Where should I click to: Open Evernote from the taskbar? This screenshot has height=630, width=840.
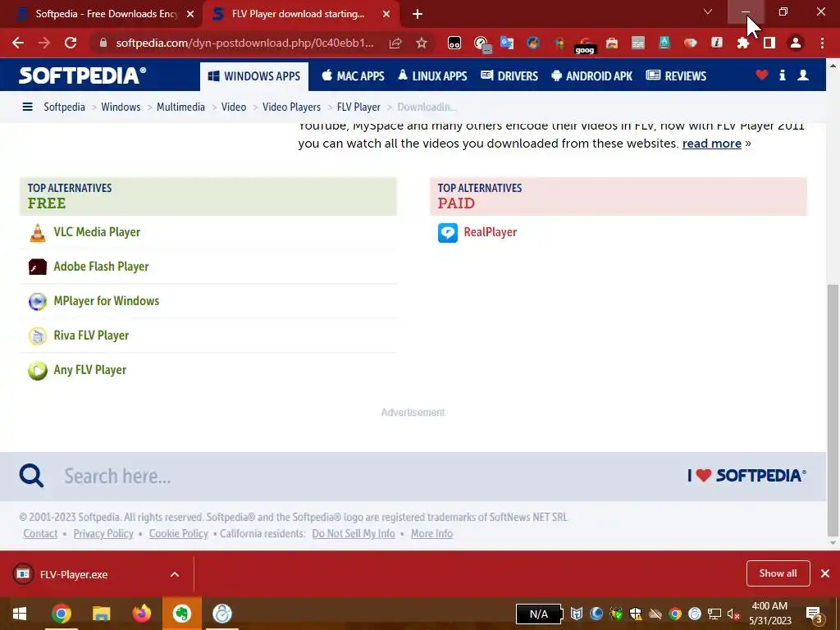(181, 614)
